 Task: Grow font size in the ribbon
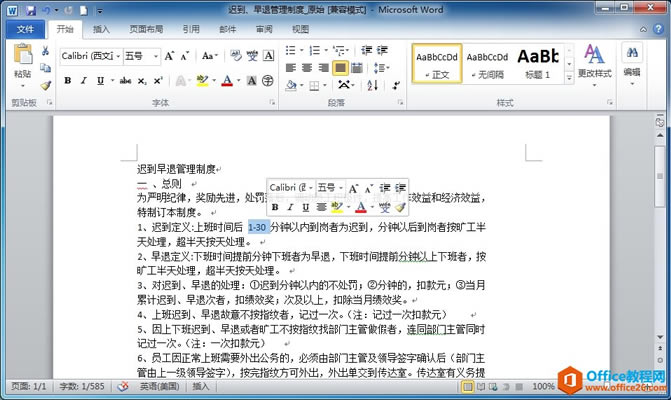[x=169, y=56]
